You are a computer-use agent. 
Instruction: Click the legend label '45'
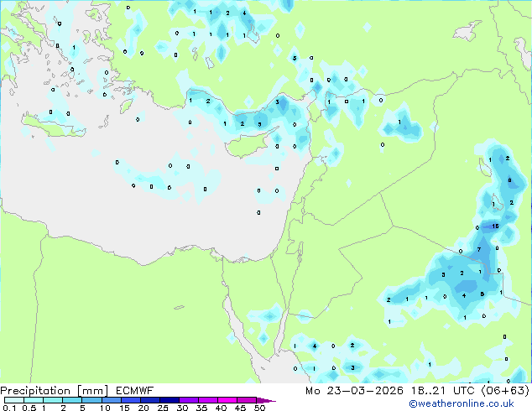[x=240, y=408]
